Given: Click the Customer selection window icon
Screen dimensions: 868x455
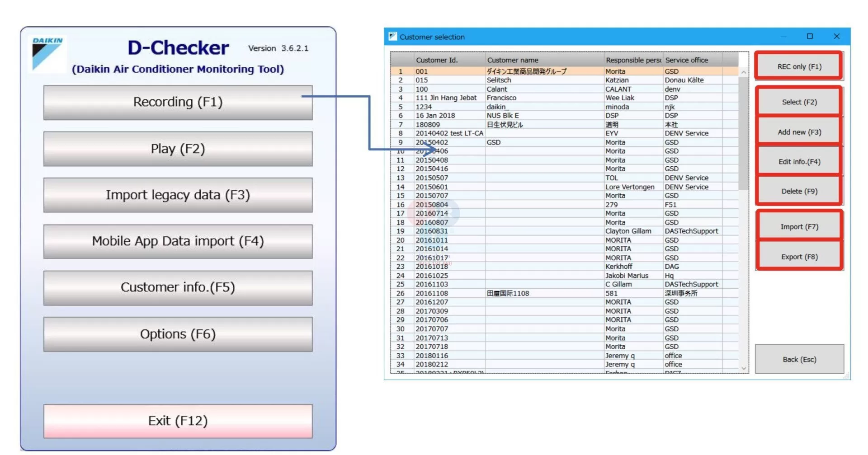Looking at the screenshot, I should point(393,36).
